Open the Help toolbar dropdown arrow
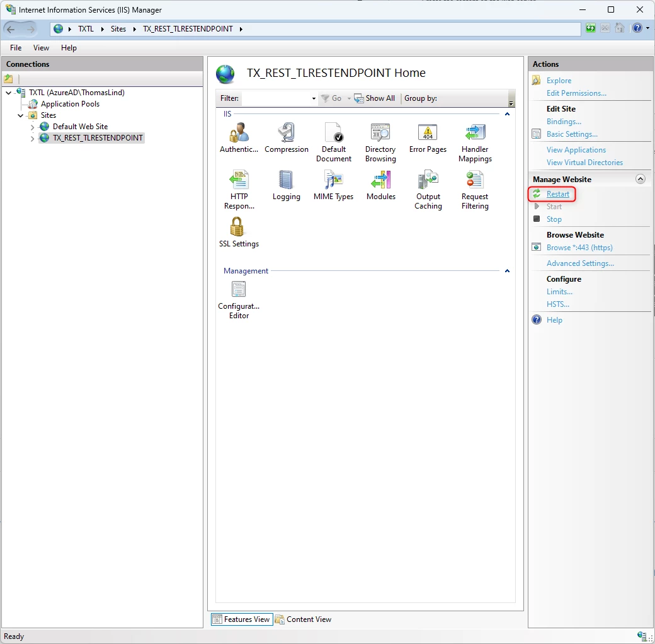 647,28
